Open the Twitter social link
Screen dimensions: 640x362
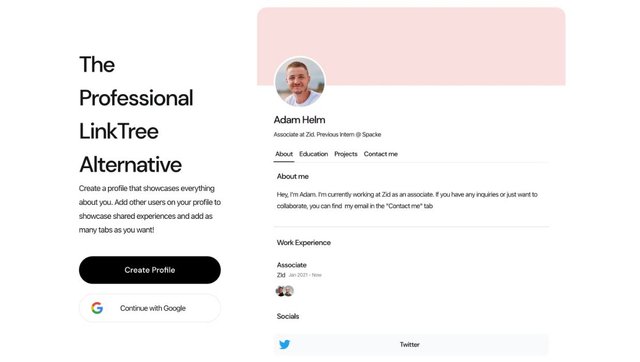pos(411,344)
